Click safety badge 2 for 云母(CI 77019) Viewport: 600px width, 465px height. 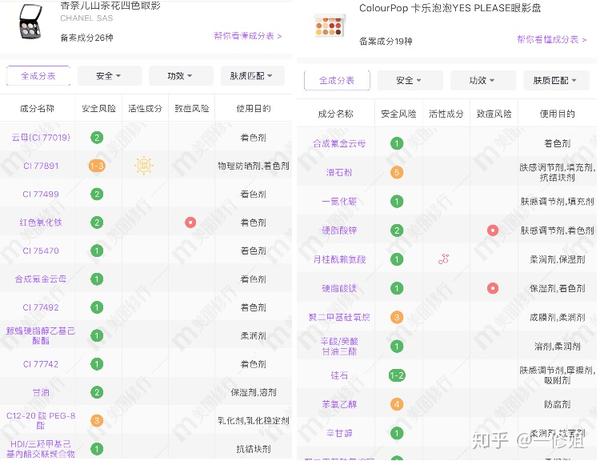(97, 137)
